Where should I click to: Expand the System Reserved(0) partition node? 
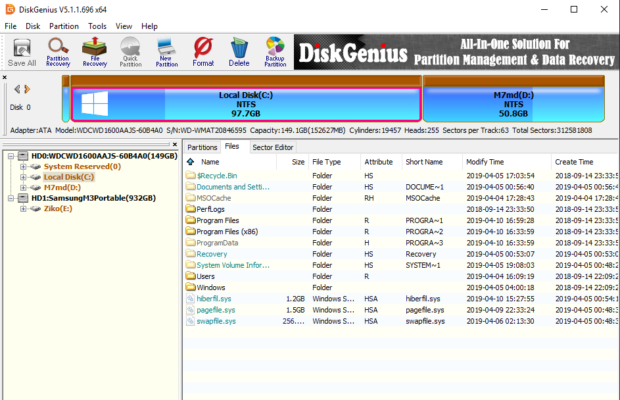(x=23, y=166)
